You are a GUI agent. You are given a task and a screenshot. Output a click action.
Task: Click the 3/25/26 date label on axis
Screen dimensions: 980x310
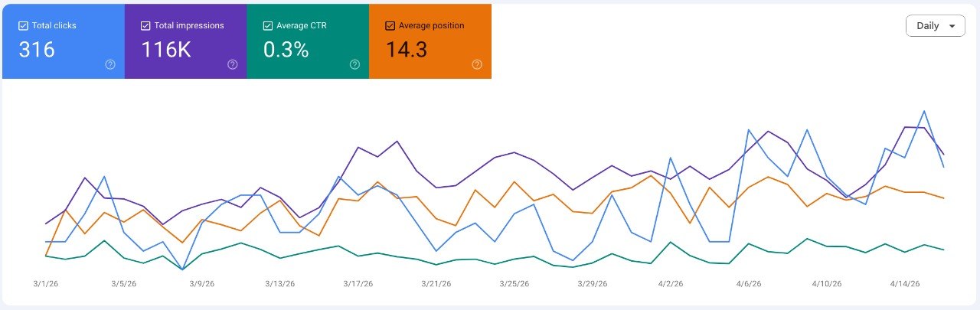(x=514, y=283)
